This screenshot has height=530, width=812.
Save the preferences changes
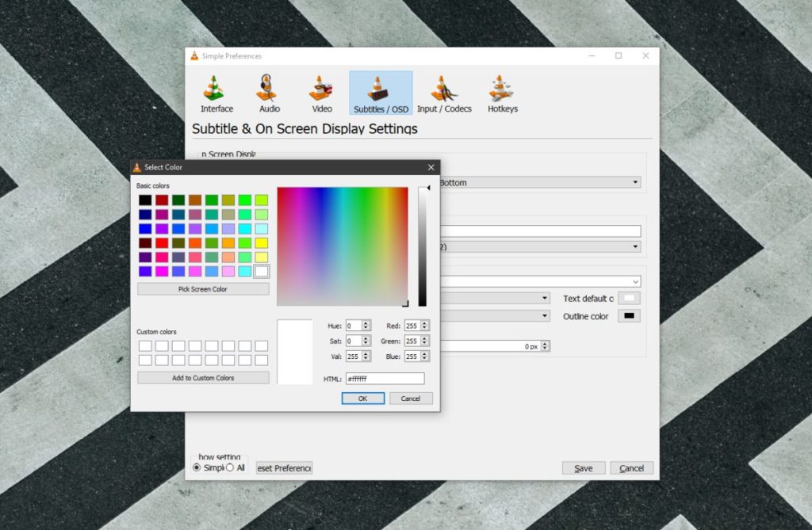tap(584, 467)
